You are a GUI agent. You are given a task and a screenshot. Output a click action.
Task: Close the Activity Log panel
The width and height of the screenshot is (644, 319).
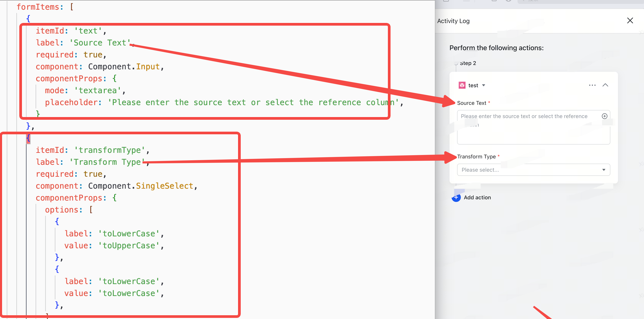coord(630,21)
